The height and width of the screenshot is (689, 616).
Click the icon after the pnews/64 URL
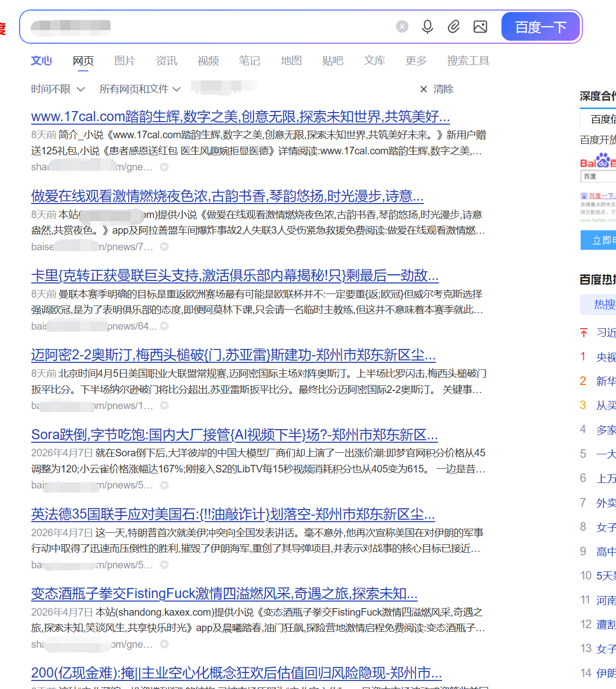(164, 326)
